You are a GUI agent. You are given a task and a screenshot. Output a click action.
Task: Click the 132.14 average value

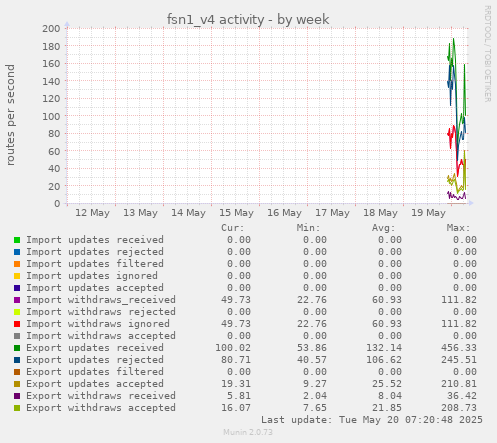pyautogui.click(x=384, y=348)
